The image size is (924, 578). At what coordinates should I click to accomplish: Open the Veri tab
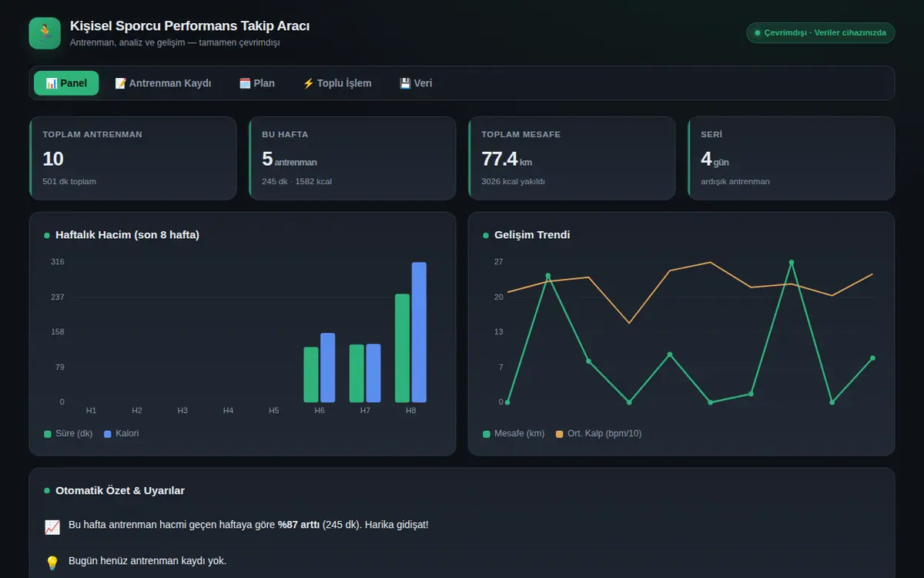[416, 83]
